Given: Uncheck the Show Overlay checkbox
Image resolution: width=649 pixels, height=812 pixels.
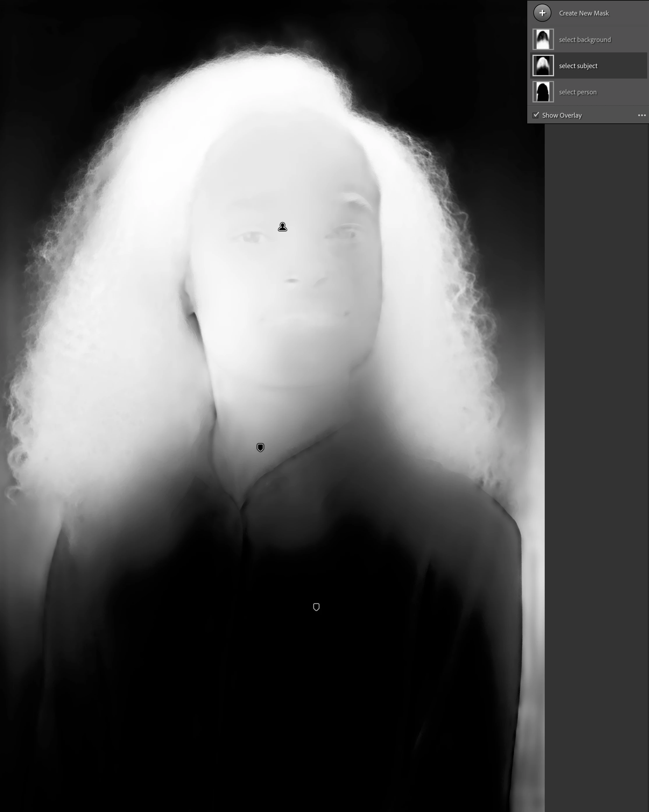Looking at the screenshot, I should click(x=536, y=115).
